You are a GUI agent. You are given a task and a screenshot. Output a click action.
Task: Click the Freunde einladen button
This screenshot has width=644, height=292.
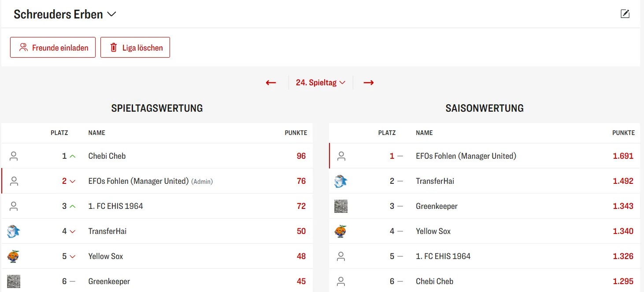pyautogui.click(x=53, y=47)
